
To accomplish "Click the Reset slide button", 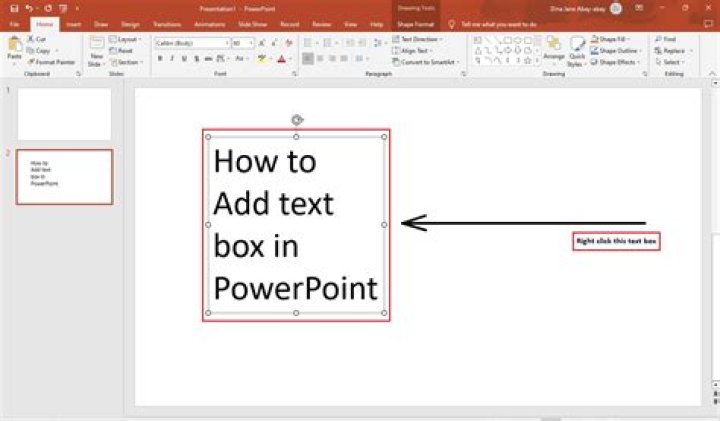I will (124, 50).
